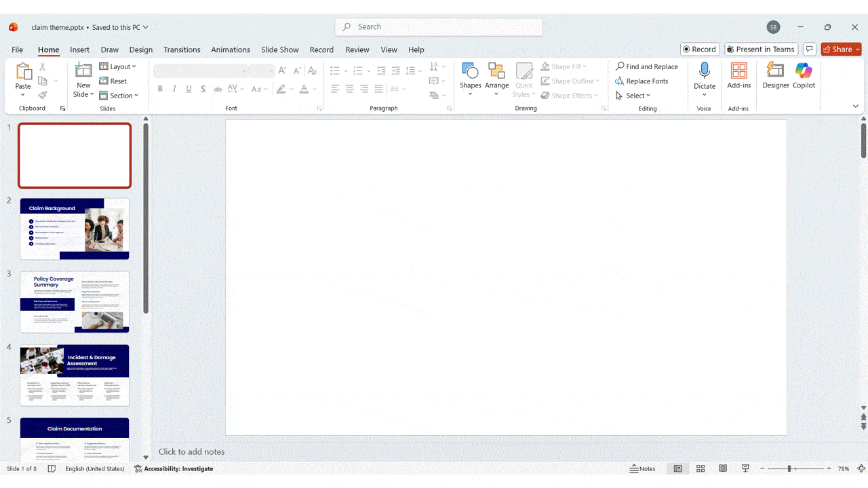Open the Design tab
This screenshot has height=488, width=868.
click(140, 49)
